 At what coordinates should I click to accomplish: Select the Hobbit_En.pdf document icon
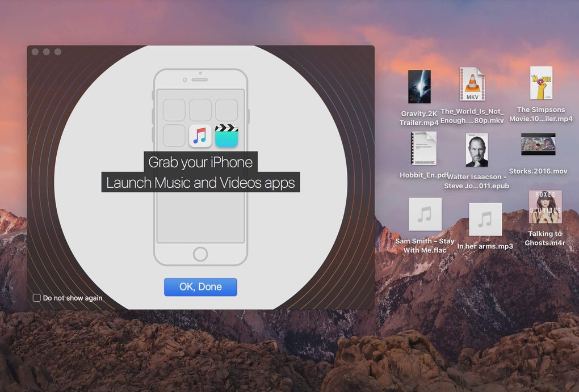pyautogui.click(x=424, y=149)
